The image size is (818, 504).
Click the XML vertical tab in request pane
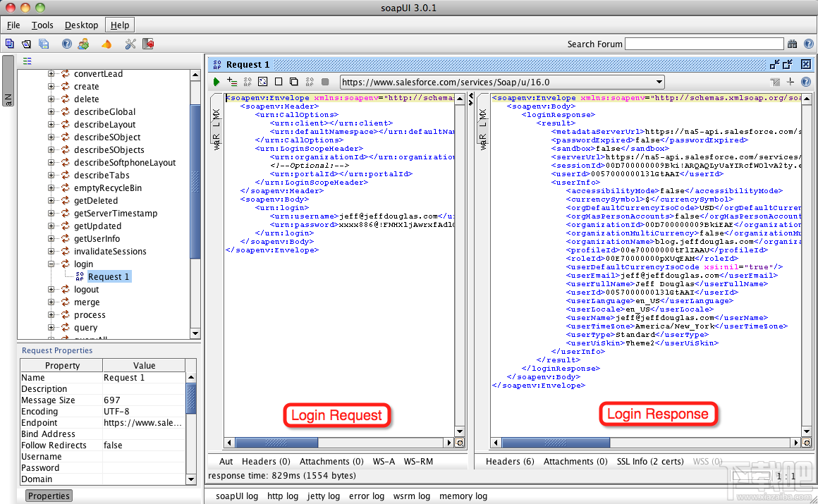click(216, 113)
